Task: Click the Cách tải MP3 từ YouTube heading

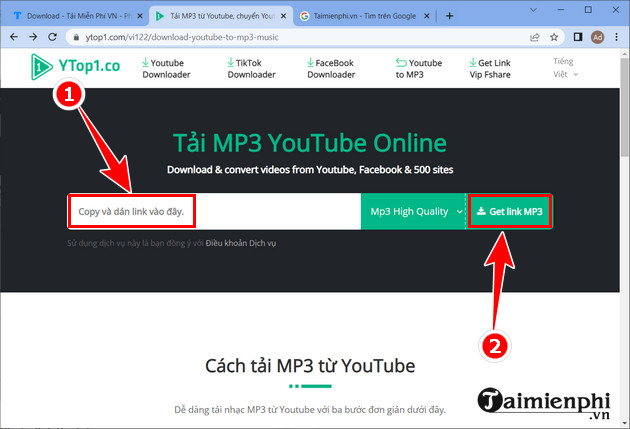Action: (310, 366)
